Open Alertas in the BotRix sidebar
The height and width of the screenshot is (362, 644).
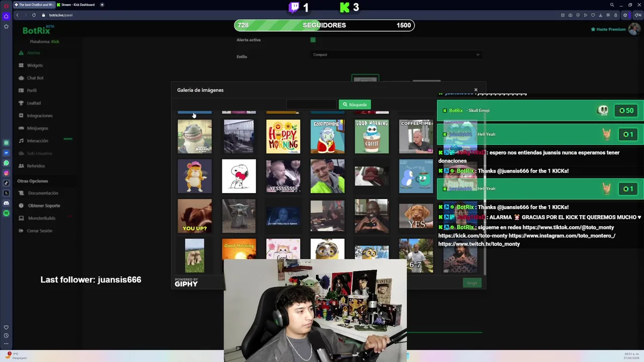[33, 53]
